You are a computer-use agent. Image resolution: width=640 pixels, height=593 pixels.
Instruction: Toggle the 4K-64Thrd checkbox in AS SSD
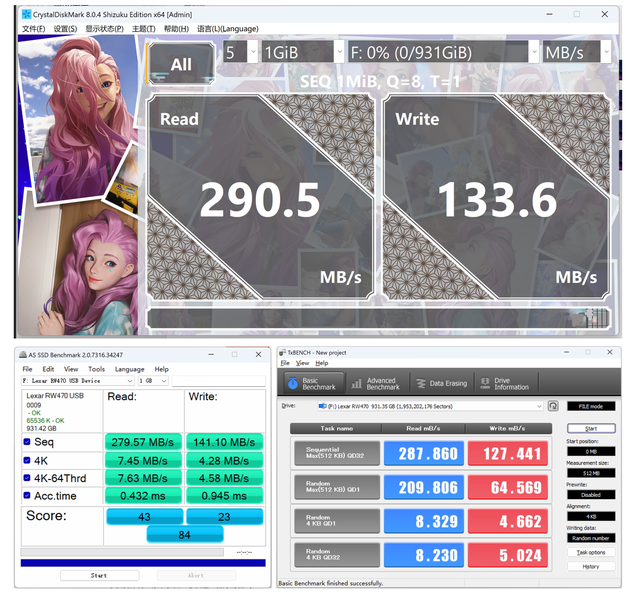[27, 478]
